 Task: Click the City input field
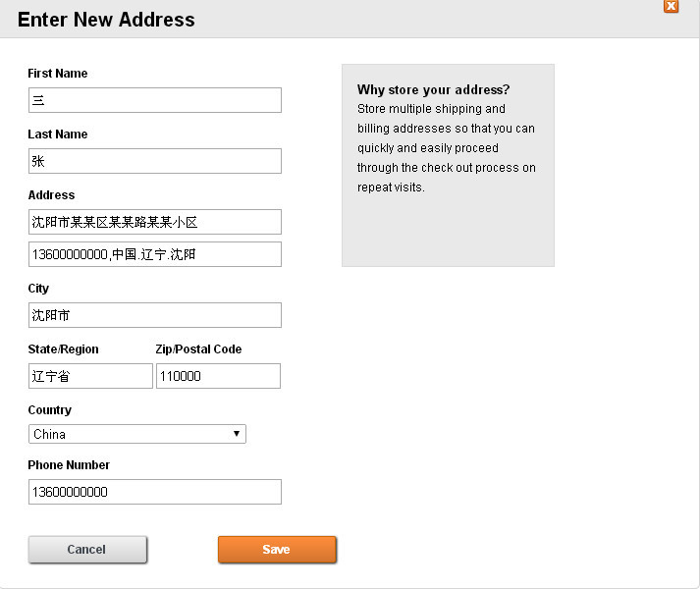[154, 315]
